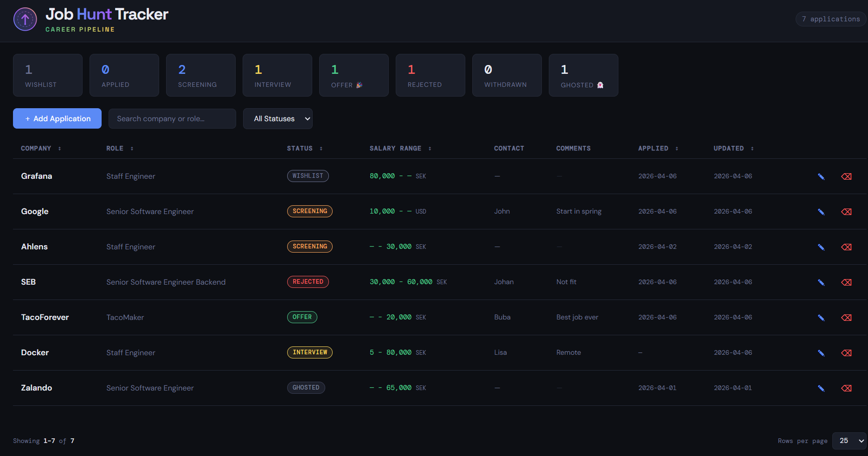Click the 'Not fit' comment
868x456 pixels.
[x=566, y=282]
